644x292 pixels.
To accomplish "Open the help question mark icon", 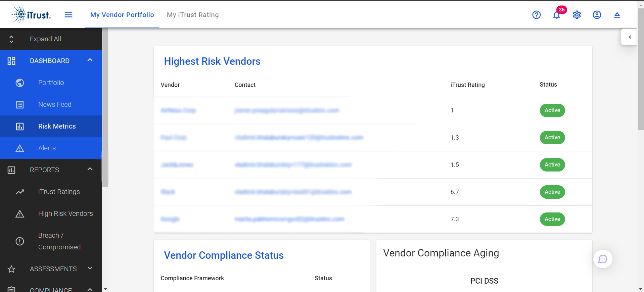I will pyautogui.click(x=536, y=15).
